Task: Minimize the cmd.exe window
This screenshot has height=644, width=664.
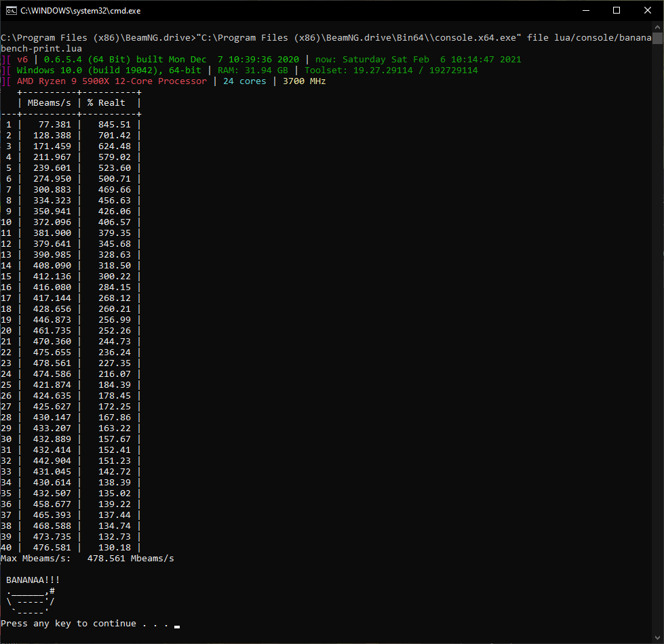Action: [586, 11]
